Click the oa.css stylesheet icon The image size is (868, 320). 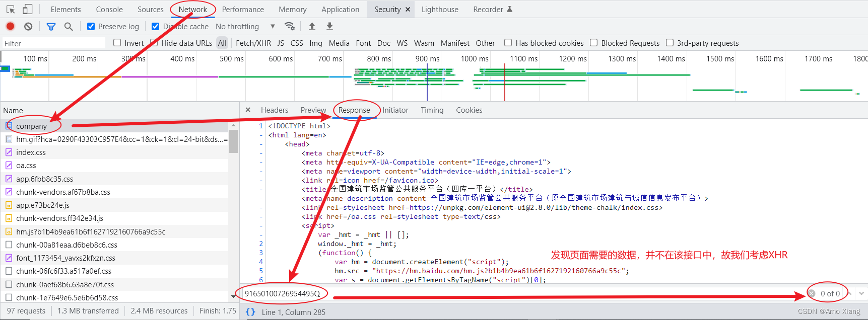pyautogui.click(x=9, y=165)
